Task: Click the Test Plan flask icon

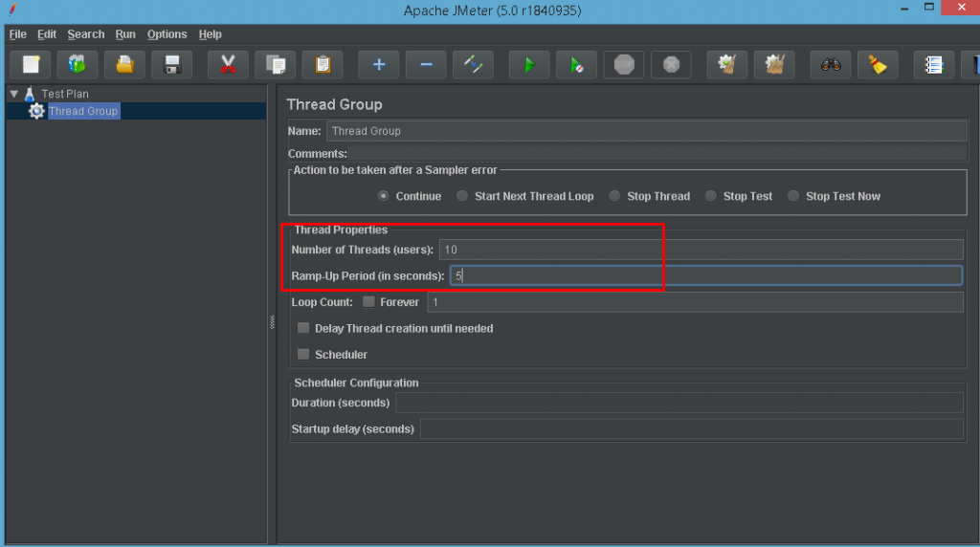Action: (x=30, y=94)
